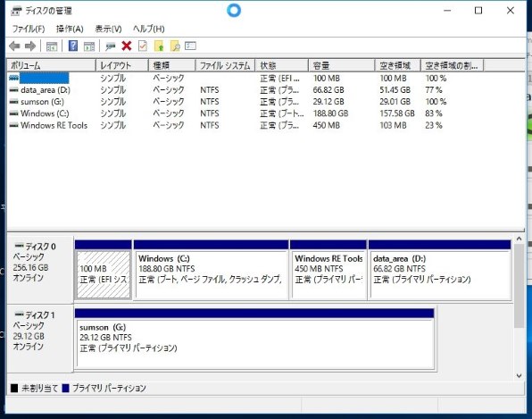532x419 pixels.
Task: Click the 23 % free percentage cell
Action: point(434,125)
